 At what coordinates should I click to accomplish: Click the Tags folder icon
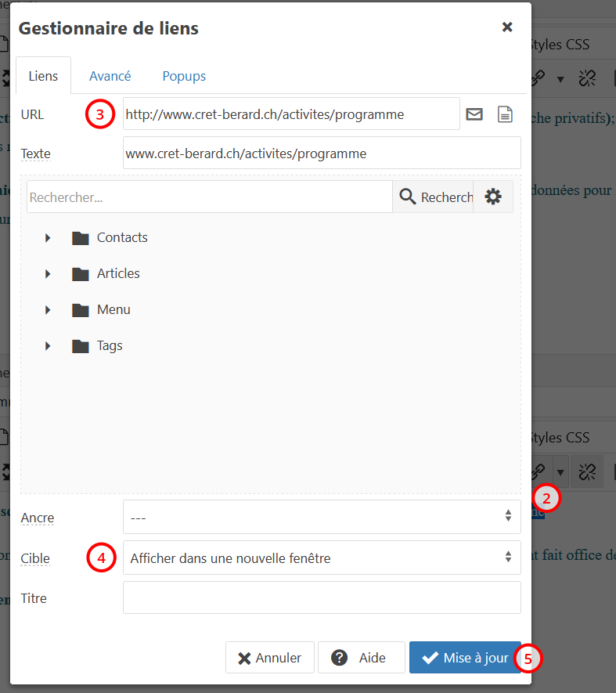[x=81, y=346]
